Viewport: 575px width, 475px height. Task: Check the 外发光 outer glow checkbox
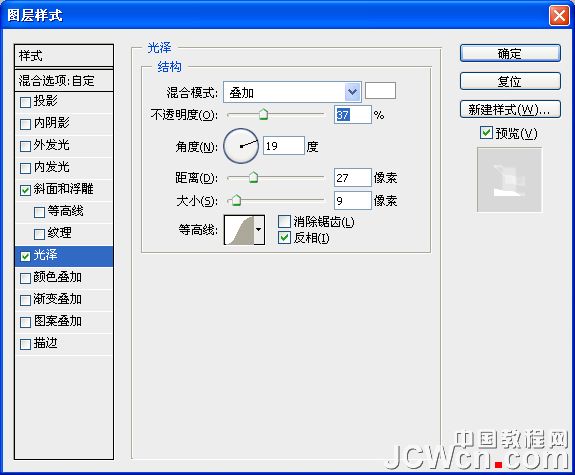[25, 146]
